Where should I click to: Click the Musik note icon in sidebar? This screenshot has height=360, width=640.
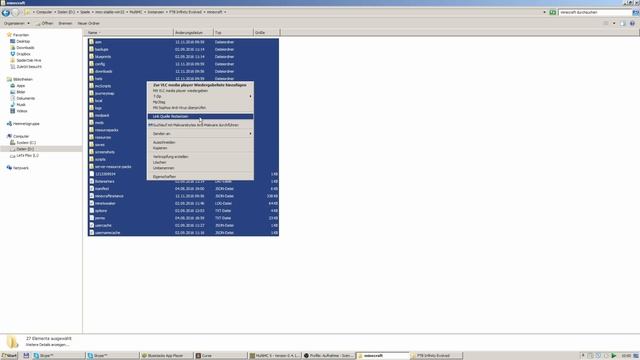[x=13, y=104]
